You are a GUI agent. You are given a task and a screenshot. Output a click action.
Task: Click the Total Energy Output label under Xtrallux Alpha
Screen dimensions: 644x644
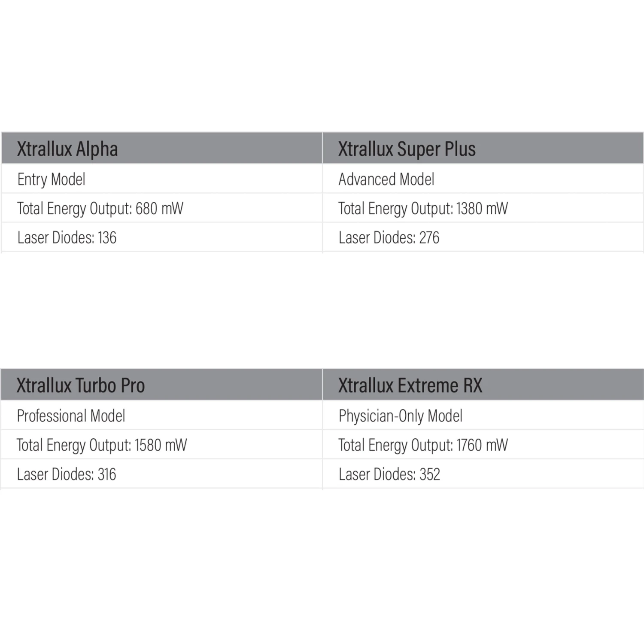point(74,209)
